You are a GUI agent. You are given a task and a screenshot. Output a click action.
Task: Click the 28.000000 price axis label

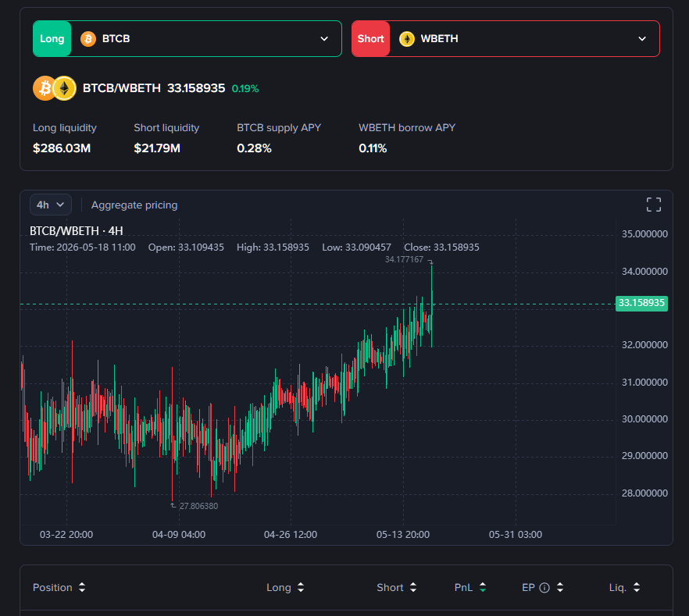[644, 493]
